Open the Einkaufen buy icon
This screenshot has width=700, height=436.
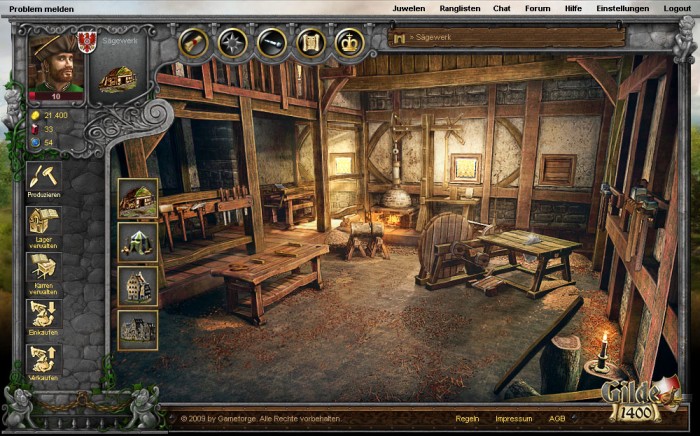pyautogui.click(x=44, y=314)
